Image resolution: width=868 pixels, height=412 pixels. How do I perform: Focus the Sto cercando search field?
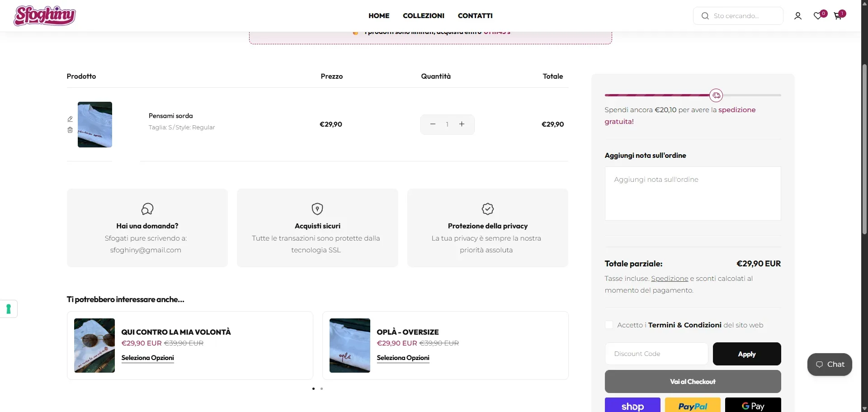coord(738,16)
